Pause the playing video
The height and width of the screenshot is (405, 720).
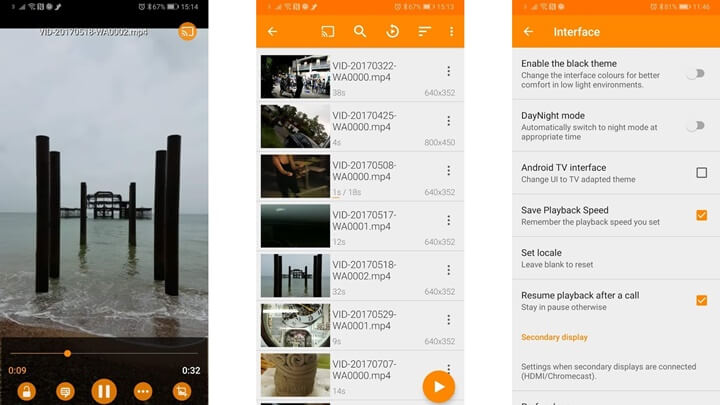[x=104, y=391]
